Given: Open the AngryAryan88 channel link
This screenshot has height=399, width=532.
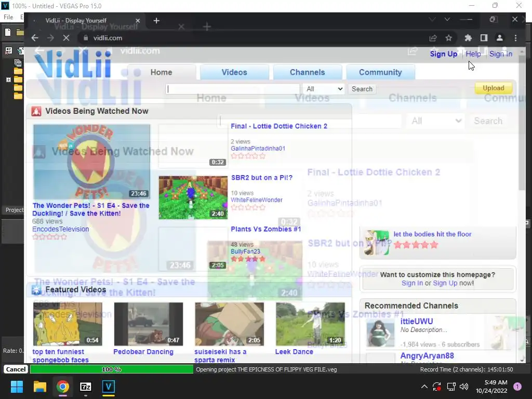Looking at the screenshot, I should pos(427,356).
